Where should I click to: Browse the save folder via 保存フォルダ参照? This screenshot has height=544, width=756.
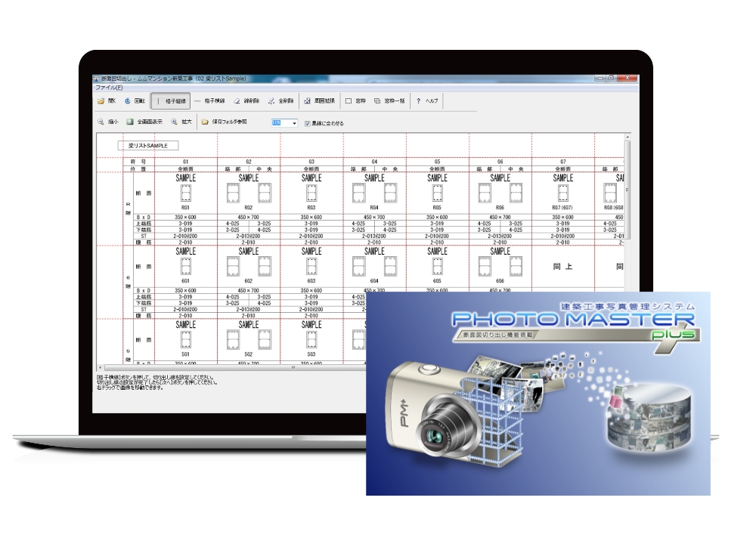[225, 122]
